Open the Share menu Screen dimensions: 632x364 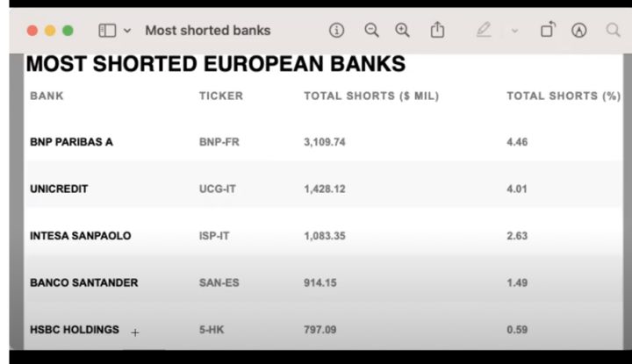(437, 30)
